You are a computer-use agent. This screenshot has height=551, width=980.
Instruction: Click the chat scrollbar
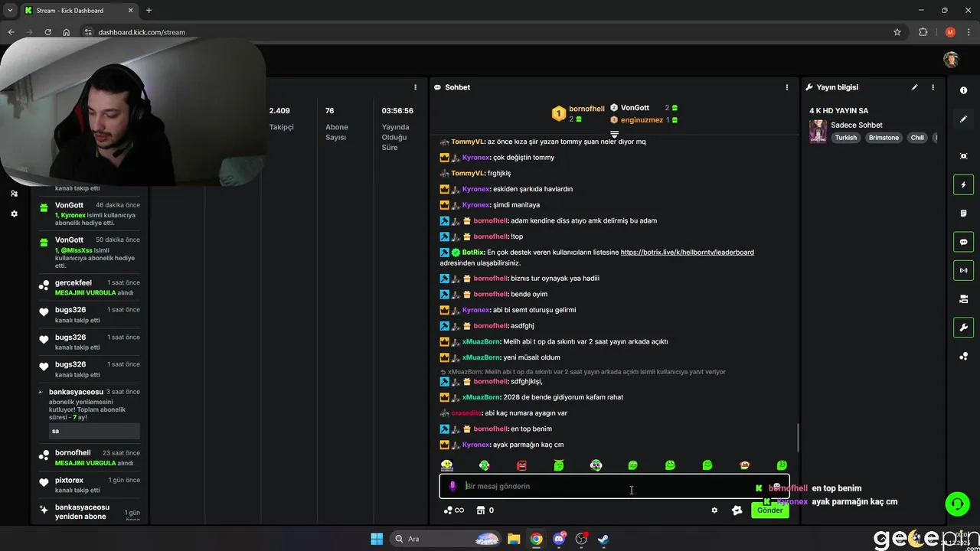[x=799, y=438]
